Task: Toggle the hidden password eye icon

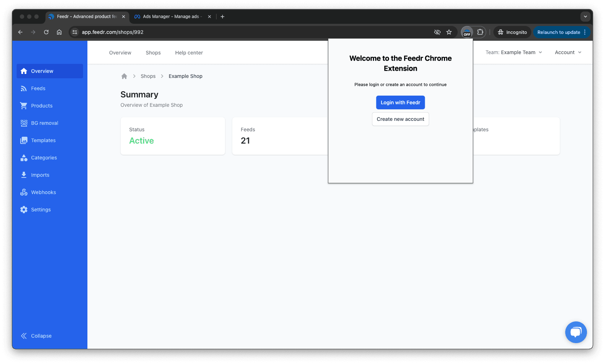Action: tap(437, 32)
